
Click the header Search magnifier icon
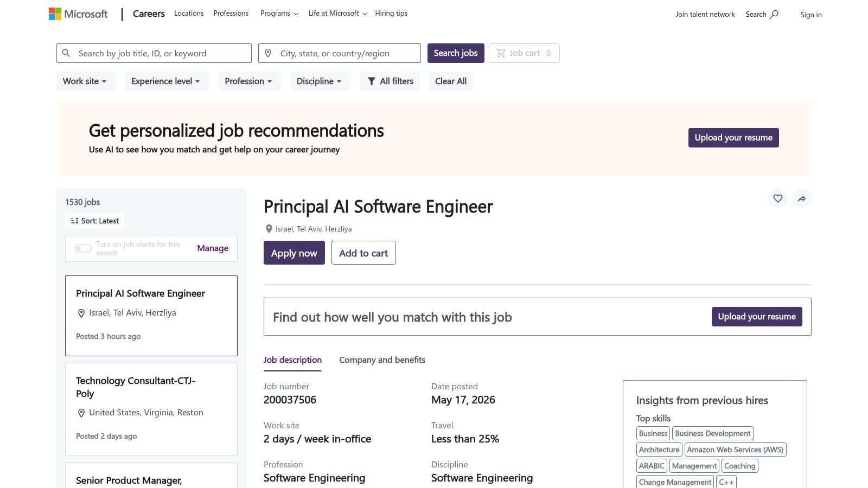(x=774, y=14)
